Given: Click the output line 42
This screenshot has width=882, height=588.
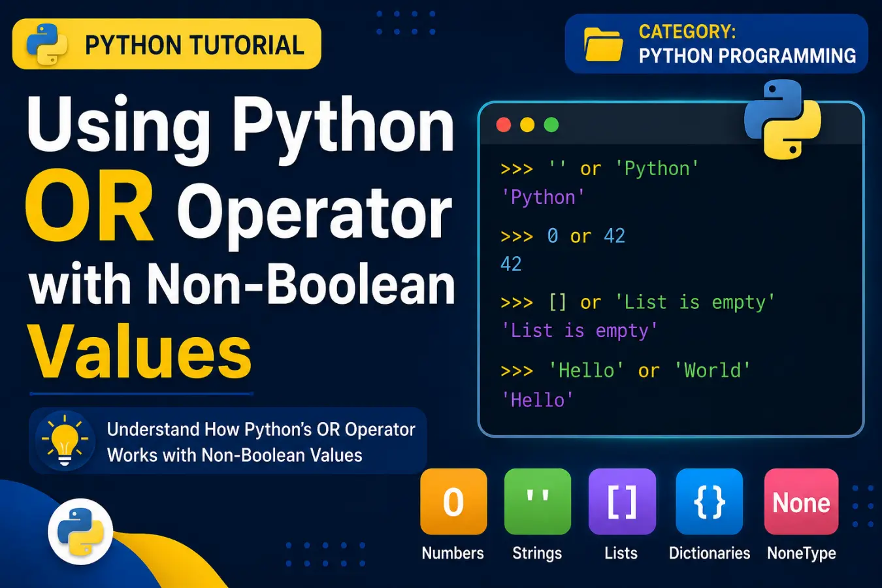Looking at the screenshot, I should (511, 264).
